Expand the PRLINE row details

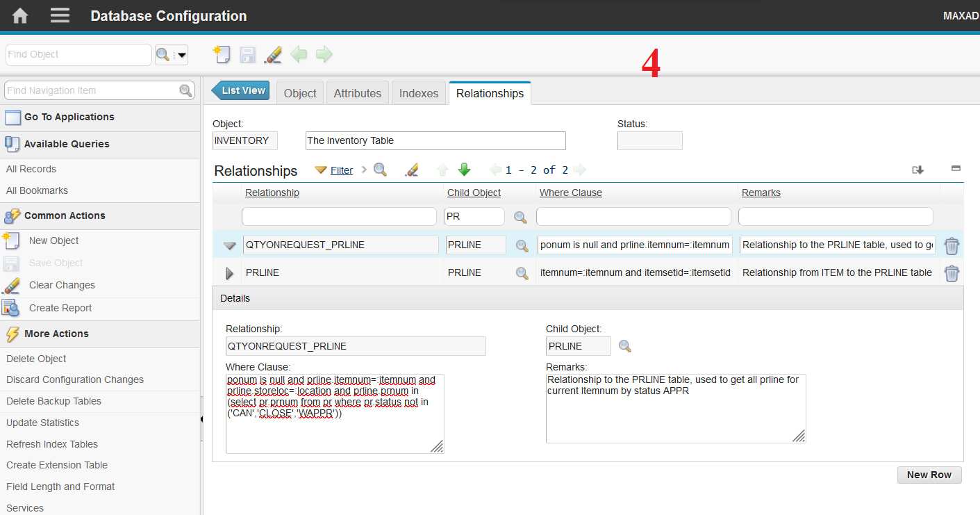[x=230, y=273]
